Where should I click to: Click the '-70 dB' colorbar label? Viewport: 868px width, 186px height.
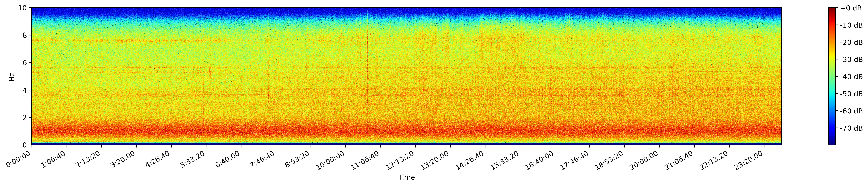point(852,129)
